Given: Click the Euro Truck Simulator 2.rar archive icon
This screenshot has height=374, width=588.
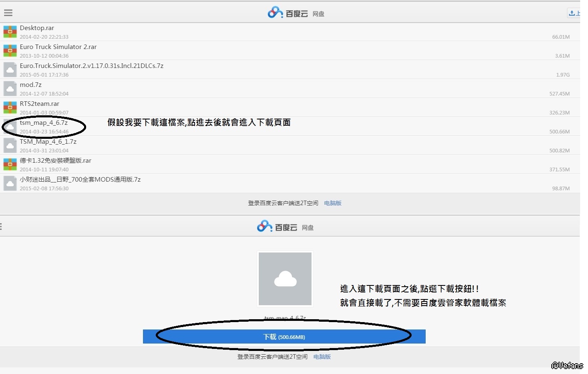Looking at the screenshot, I should pyautogui.click(x=10, y=51).
